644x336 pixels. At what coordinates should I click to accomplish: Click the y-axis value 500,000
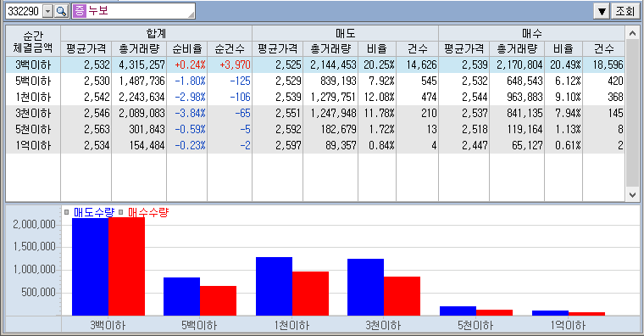(x=40, y=292)
